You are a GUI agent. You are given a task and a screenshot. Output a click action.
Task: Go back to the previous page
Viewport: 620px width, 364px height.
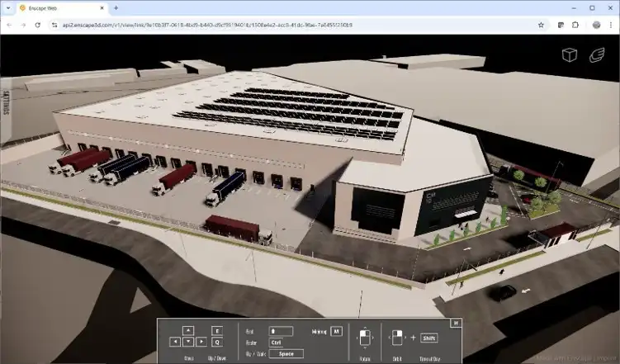9,25
